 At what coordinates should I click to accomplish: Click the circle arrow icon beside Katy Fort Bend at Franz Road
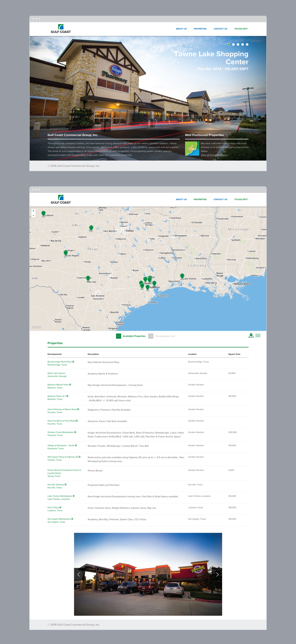(x=76, y=421)
